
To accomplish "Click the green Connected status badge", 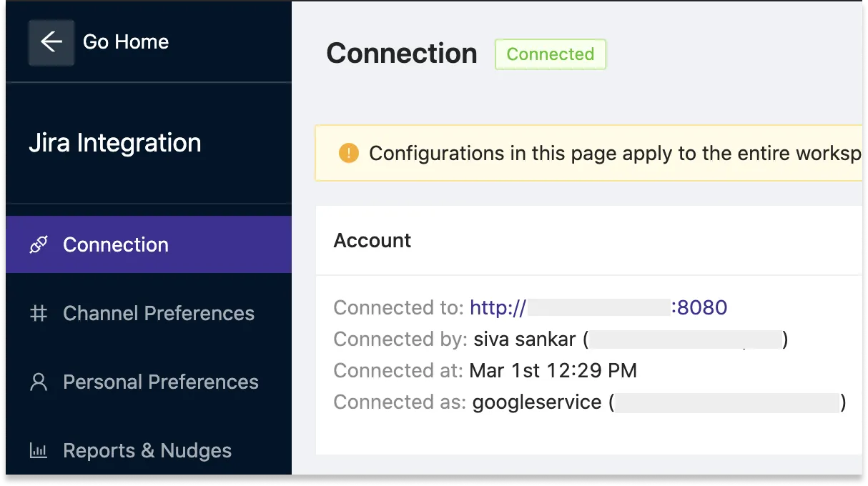I will pos(551,54).
